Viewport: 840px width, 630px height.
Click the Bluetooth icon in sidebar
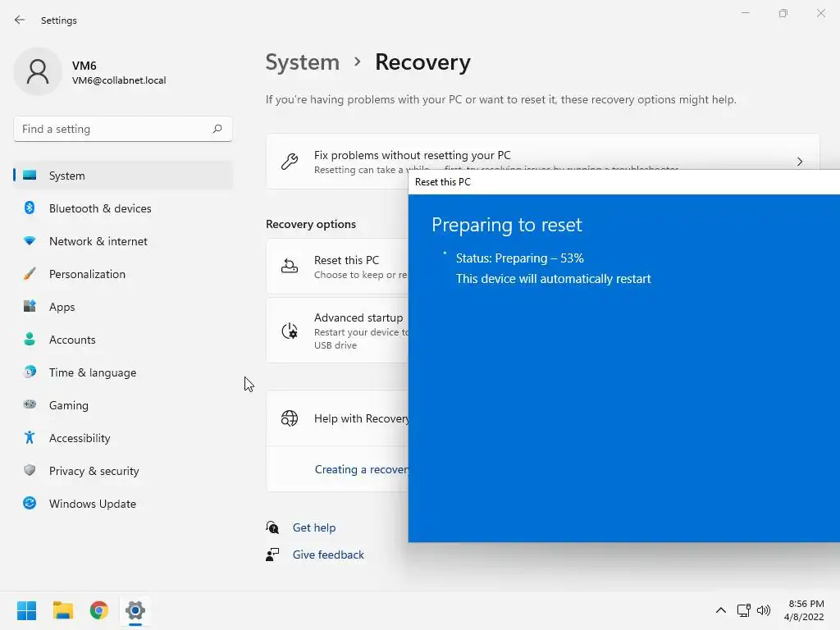coord(30,208)
